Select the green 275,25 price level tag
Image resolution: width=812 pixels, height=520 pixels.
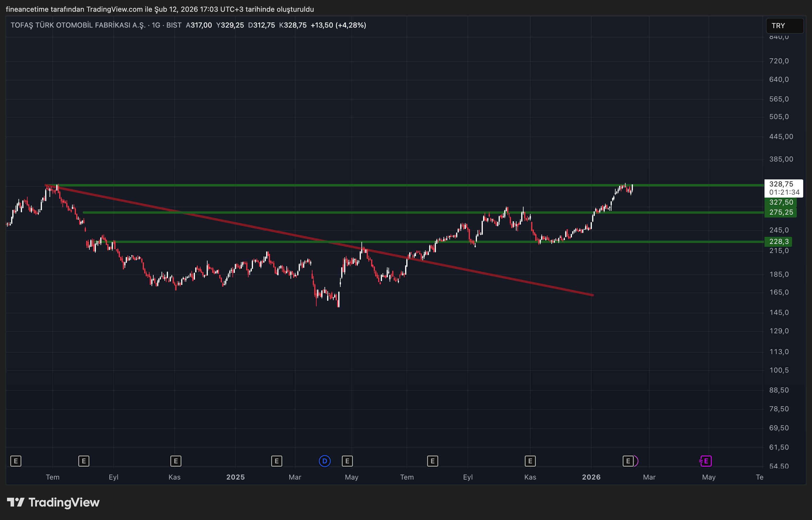coord(781,212)
